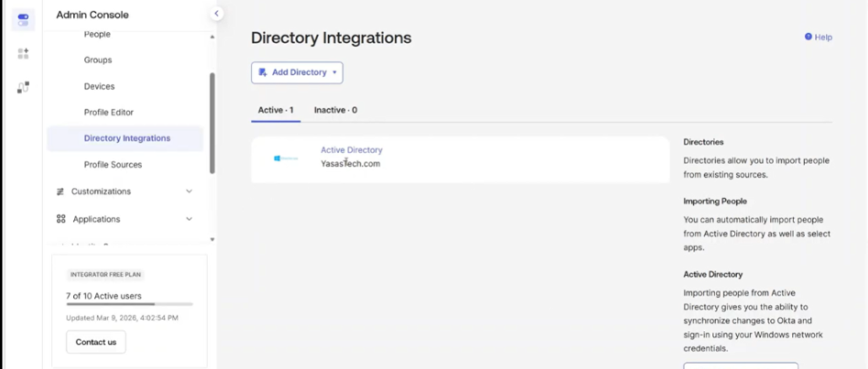The image size is (868, 369).
Task: Click the Applications grid icon
Action: click(x=60, y=219)
